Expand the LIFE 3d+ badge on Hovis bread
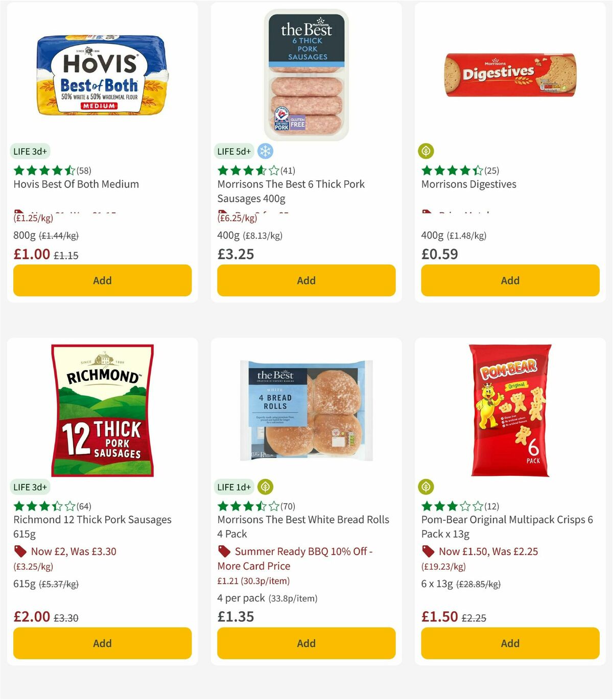The image size is (613, 700). click(x=30, y=151)
